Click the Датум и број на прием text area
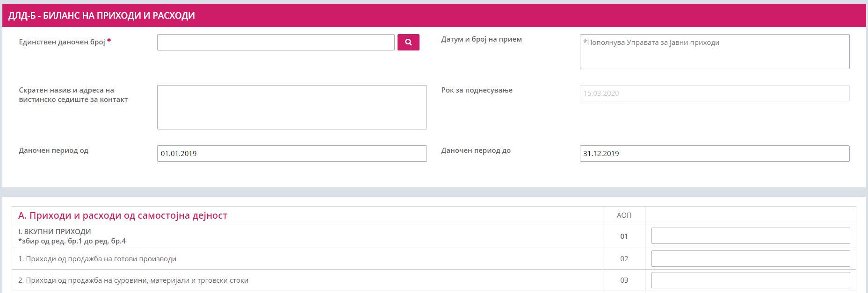The image size is (868, 293). (x=714, y=51)
